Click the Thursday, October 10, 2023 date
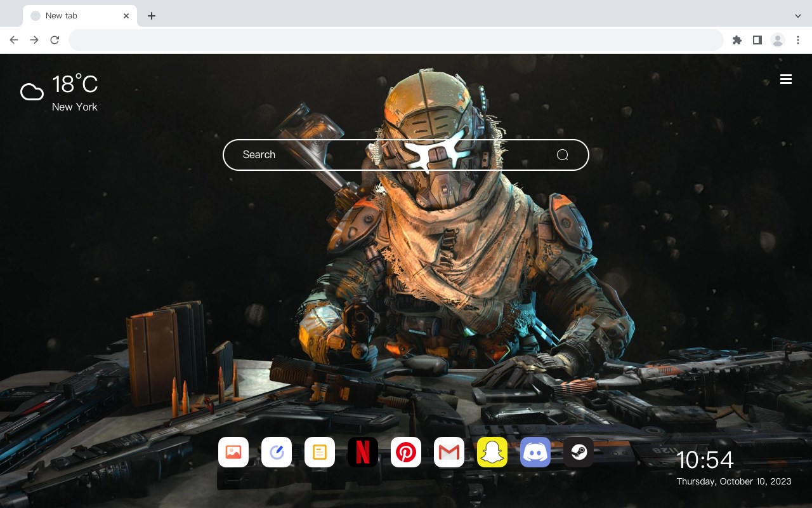This screenshot has height=508, width=812. 734,481
